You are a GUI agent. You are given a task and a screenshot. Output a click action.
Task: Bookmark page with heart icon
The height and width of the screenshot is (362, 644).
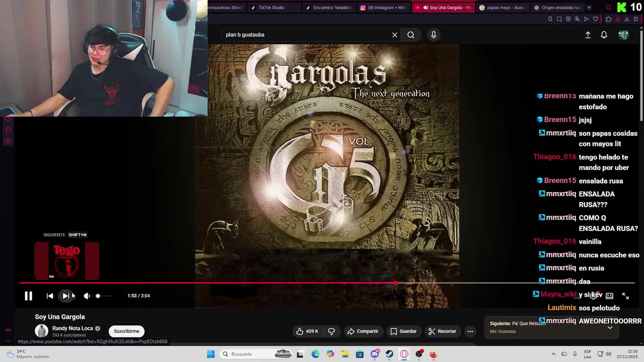pyautogui.click(x=596, y=19)
